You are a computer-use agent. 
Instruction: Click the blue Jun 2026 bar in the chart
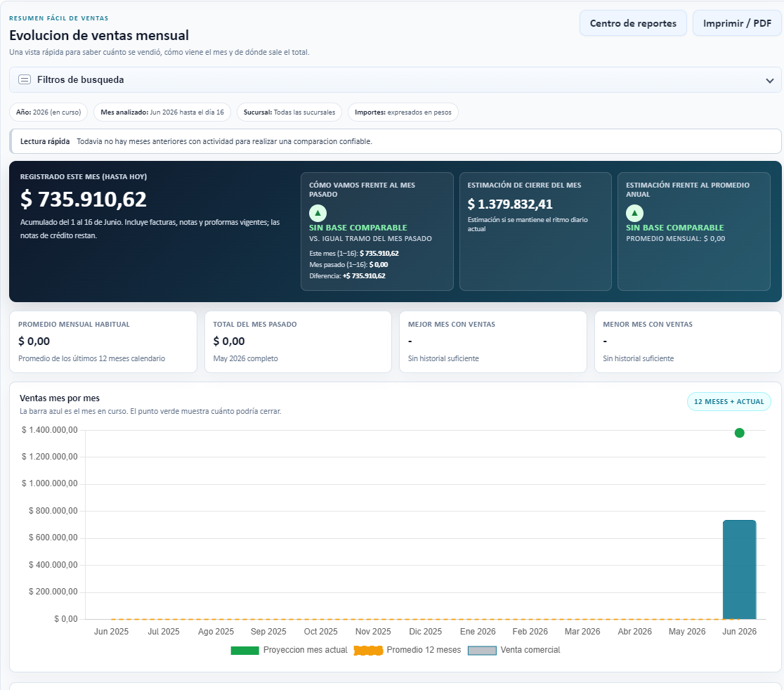[x=740, y=570]
